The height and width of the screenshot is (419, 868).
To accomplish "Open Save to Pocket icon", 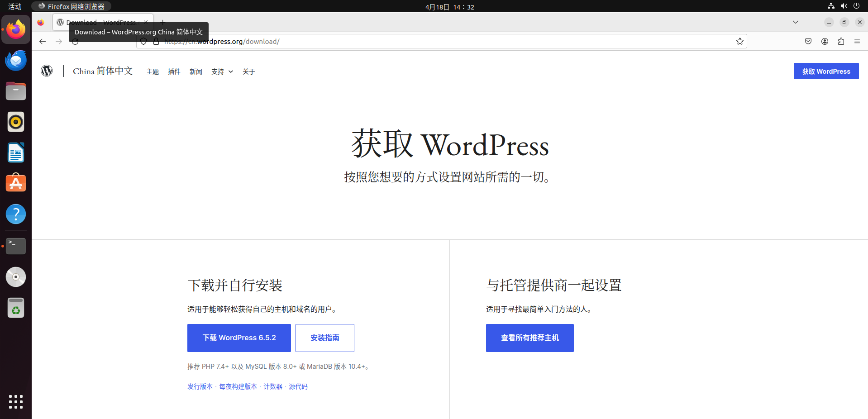I will 808,42.
